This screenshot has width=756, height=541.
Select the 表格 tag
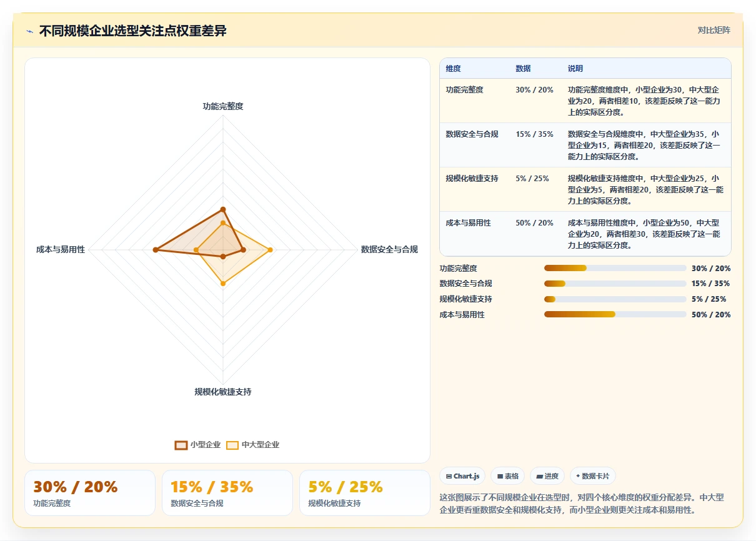[508, 476]
